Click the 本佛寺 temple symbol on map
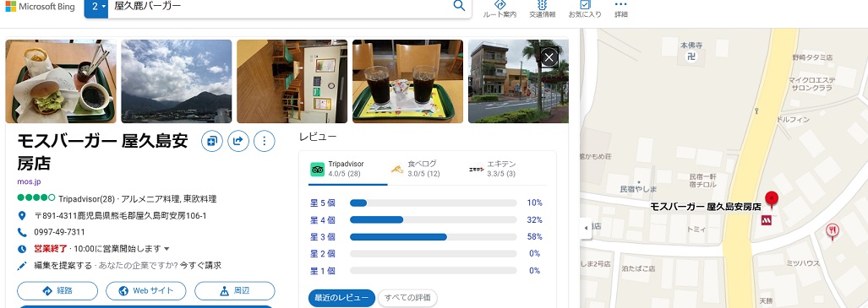Viewport: 868px width, 308px height. pos(691,56)
